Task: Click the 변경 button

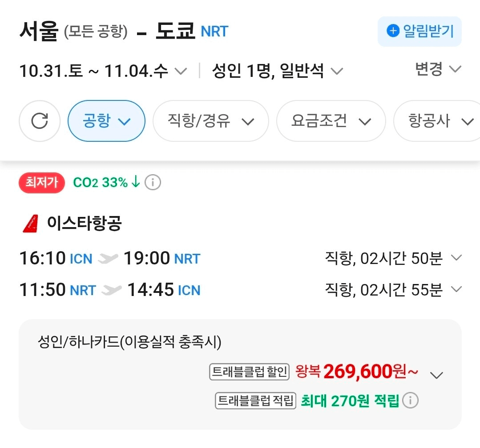Action: [438, 69]
